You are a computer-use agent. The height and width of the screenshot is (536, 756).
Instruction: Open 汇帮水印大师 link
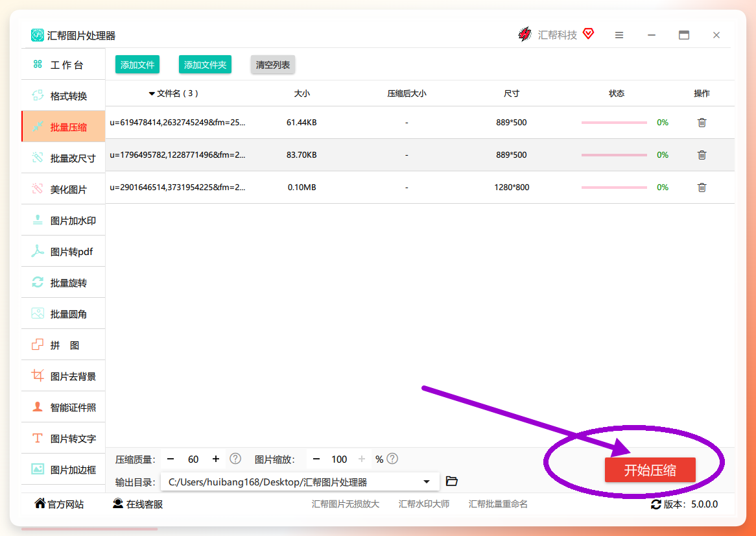424,504
